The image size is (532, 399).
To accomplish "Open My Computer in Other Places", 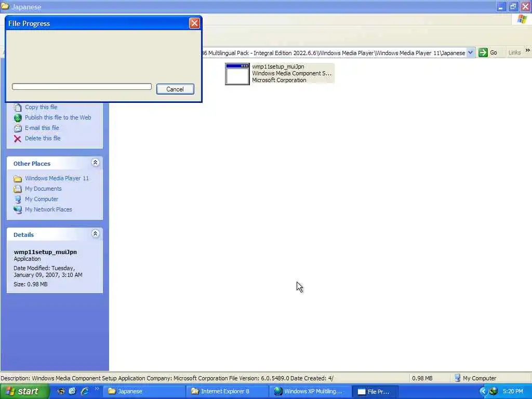I will tap(42, 199).
